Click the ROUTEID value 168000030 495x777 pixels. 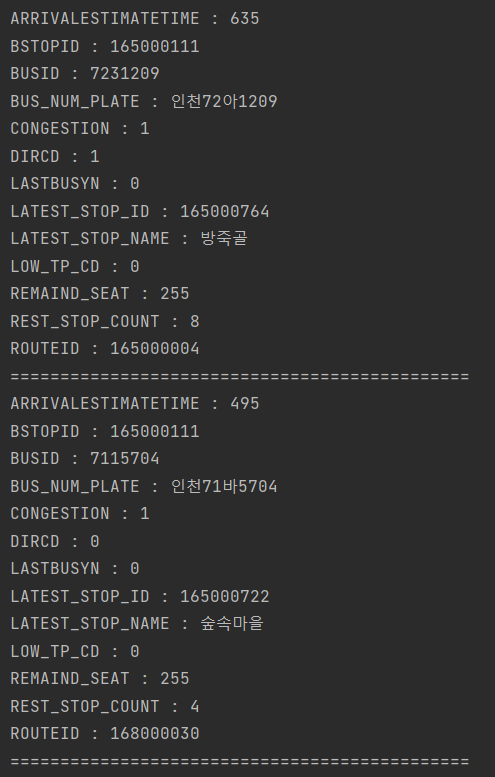point(155,733)
